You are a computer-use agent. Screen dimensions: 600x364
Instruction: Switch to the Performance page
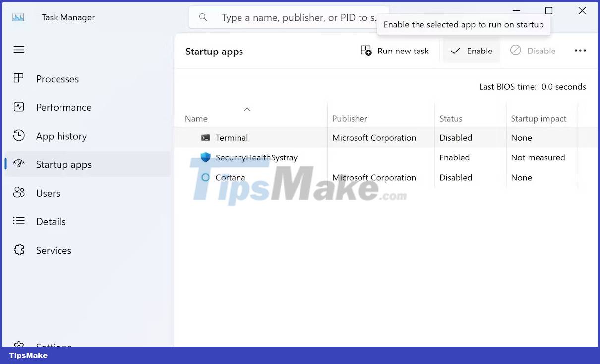tap(64, 107)
